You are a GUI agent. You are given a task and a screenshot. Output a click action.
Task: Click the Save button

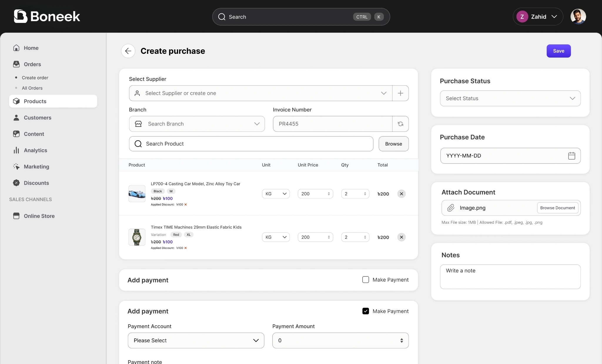click(x=558, y=51)
